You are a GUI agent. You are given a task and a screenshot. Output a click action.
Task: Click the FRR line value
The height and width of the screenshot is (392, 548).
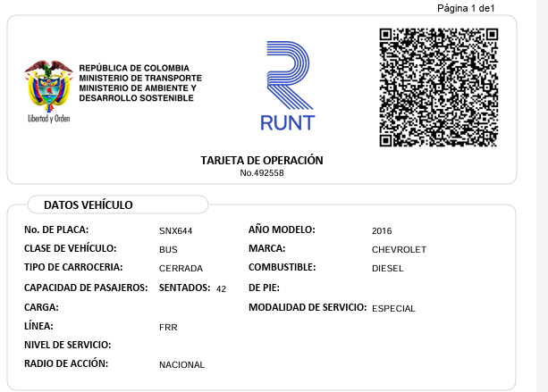[168, 328]
